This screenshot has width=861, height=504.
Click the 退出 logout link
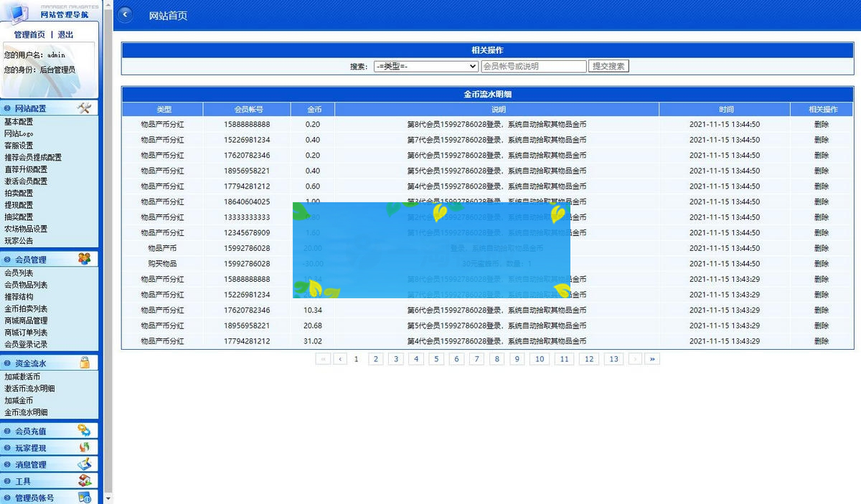[65, 34]
